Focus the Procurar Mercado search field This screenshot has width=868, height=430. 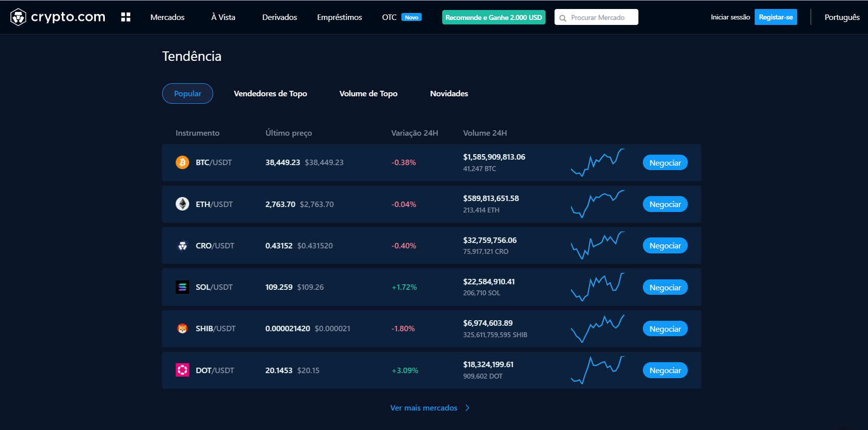[x=596, y=17]
